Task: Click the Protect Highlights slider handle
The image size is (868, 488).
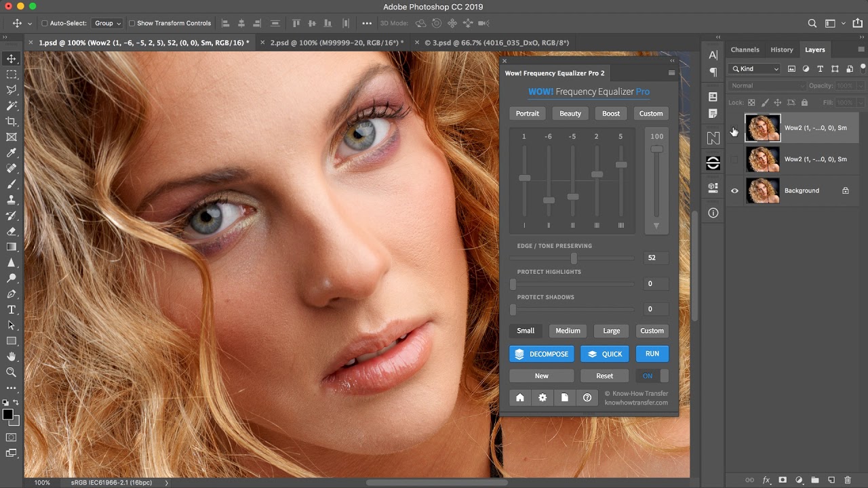Action: (513, 284)
